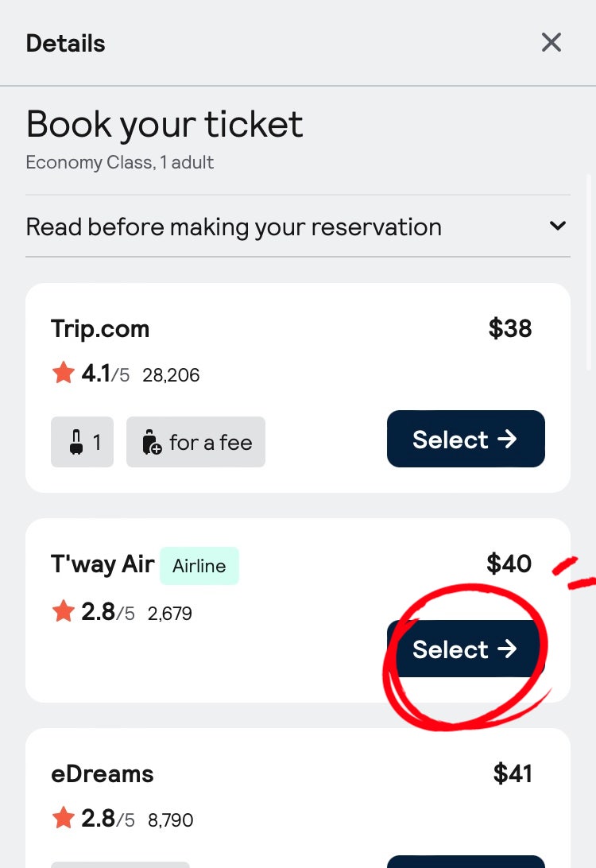The height and width of the screenshot is (868, 596).
Task: Click the vertical scrollbar on right edge
Action: click(x=589, y=271)
